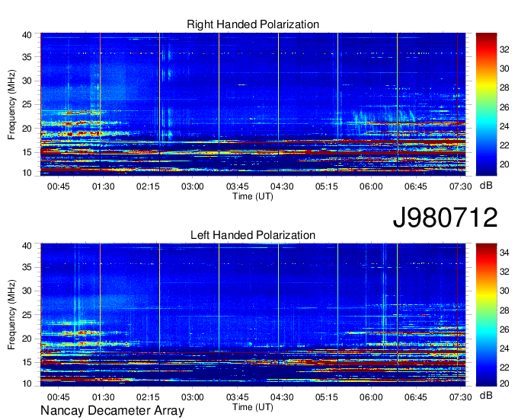Click the 25 MHz tick on Left Handed plot
The width and height of the screenshot is (518, 420).
(27, 315)
